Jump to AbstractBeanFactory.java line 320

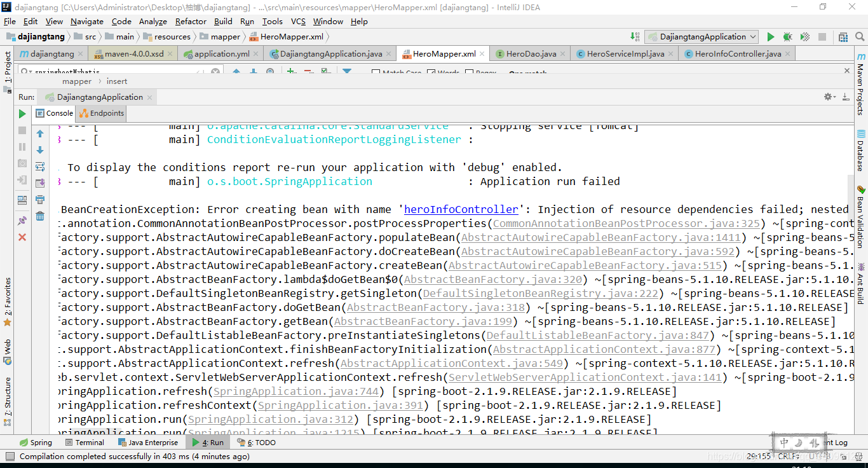492,279
